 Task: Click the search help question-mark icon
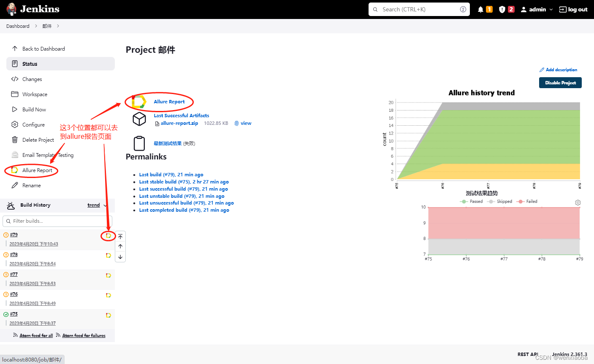pos(463,9)
